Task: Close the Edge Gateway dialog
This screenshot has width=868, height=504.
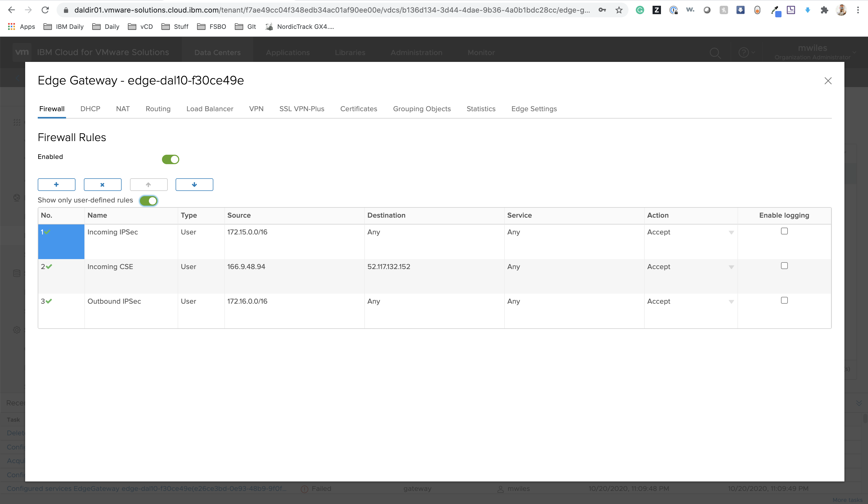Action: 828,81
